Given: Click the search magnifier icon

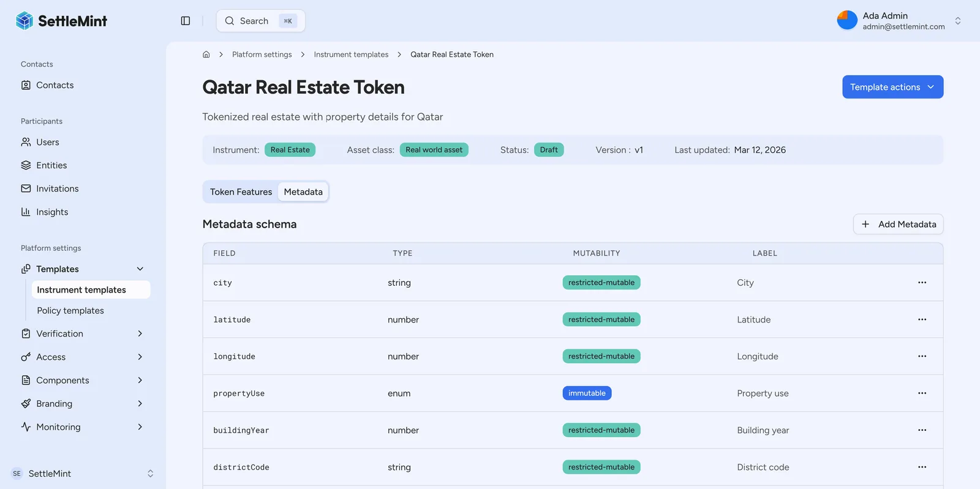Looking at the screenshot, I should (230, 21).
